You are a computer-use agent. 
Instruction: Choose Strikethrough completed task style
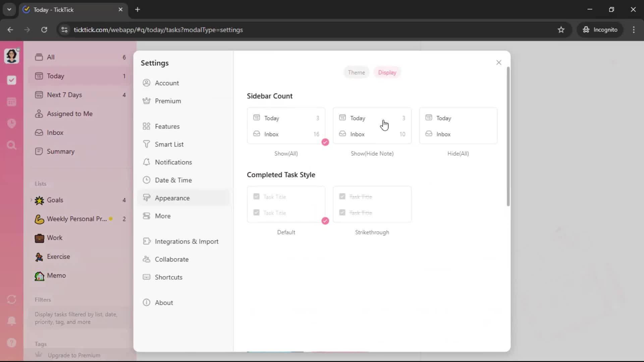372,204
